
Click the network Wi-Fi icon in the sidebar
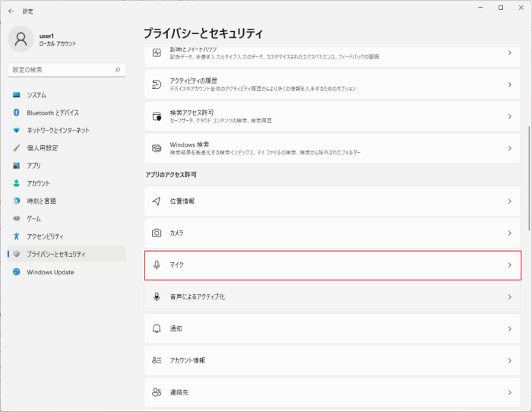[x=16, y=130]
